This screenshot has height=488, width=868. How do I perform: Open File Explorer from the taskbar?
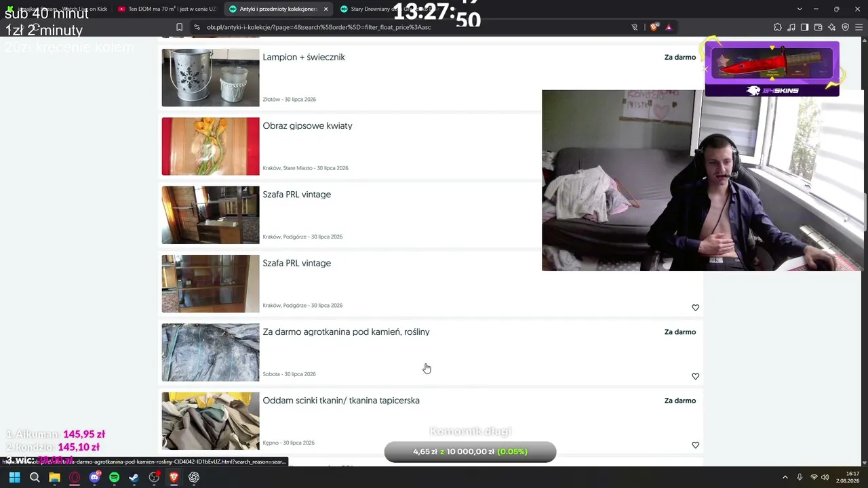coord(54,477)
